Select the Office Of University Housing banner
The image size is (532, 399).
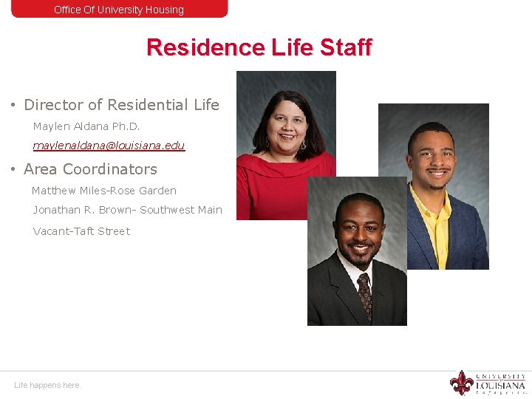[120, 9]
